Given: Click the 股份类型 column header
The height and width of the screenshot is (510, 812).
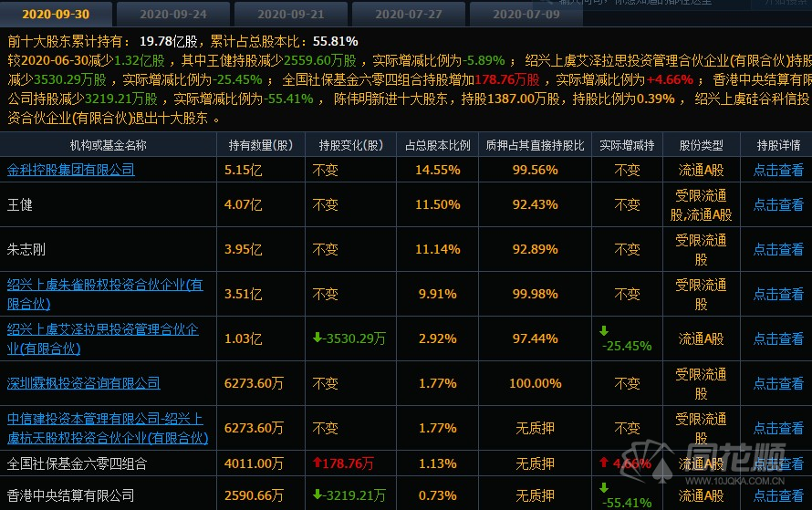Looking at the screenshot, I should click(x=702, y=145).
